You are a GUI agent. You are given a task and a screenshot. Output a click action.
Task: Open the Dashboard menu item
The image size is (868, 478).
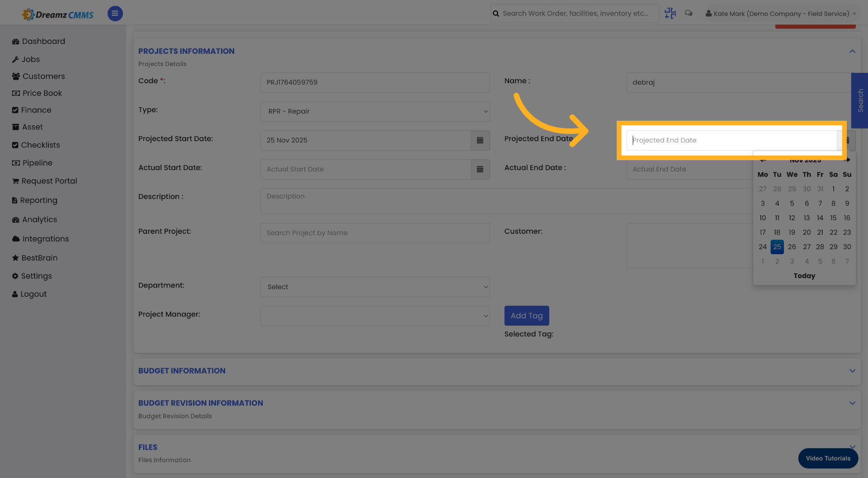43,41
